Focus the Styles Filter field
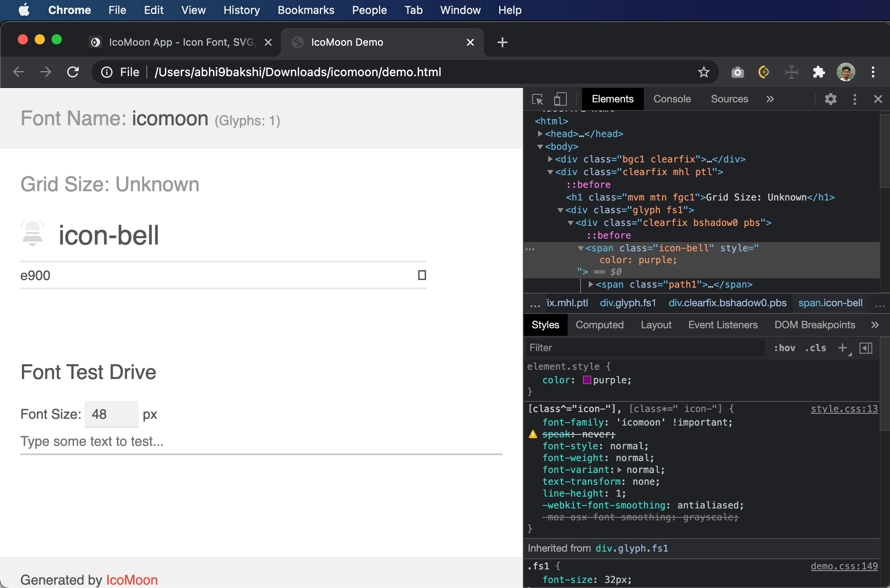 tap(645, 348)
